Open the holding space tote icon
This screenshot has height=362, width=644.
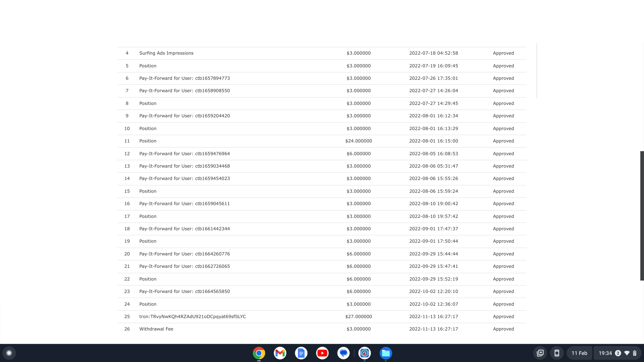540,353
